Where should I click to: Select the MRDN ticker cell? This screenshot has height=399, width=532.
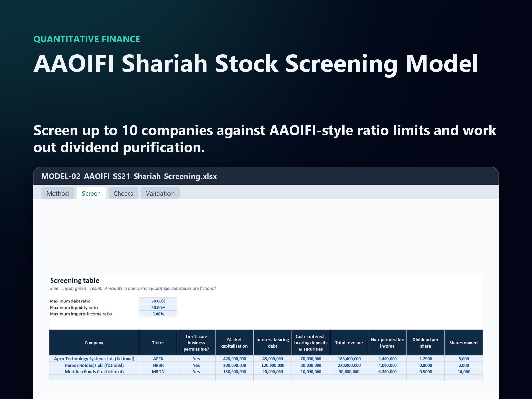pyautogui.click(x=158, y=372)
